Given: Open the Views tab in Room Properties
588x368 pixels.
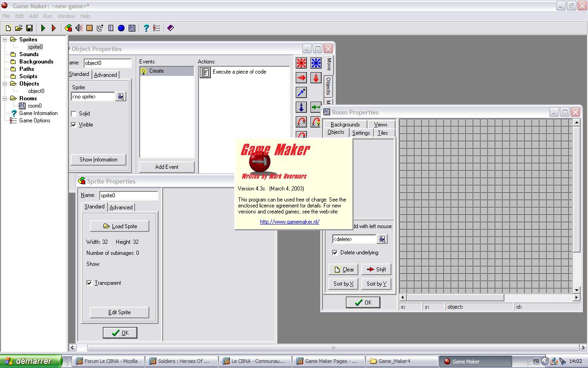Looking at the screenshot, I should 381,125.
